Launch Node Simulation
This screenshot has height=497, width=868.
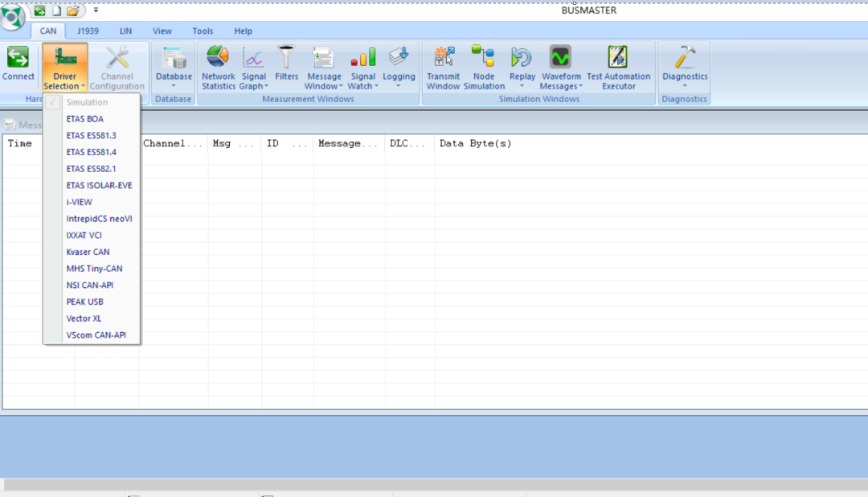click(x=484, y=67)
